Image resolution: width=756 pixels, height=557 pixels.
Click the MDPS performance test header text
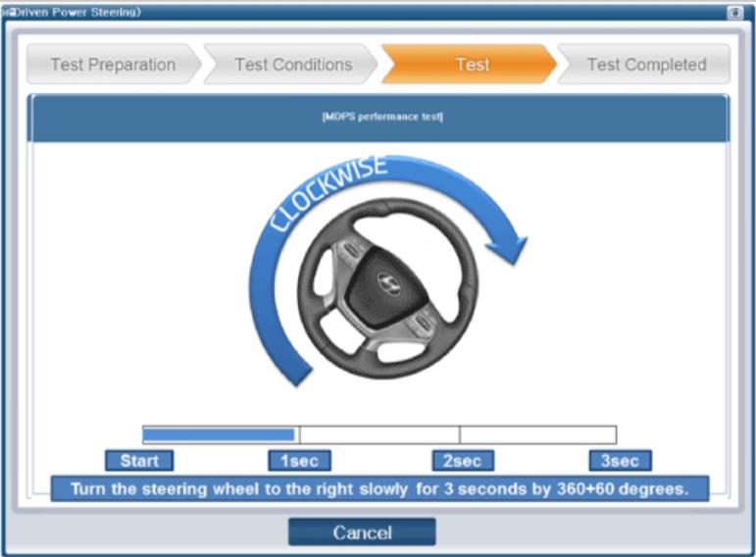[382, 117]
